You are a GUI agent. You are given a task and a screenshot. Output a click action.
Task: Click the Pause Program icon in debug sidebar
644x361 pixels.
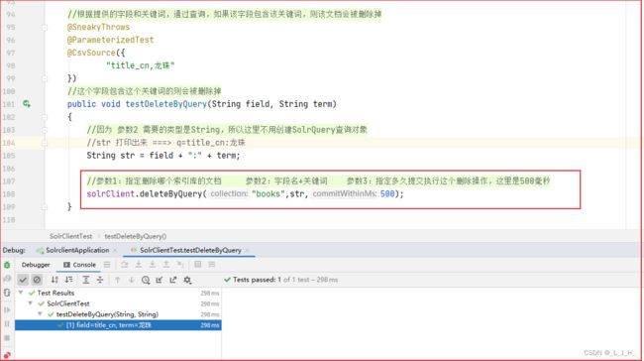(x=7, y=324)
